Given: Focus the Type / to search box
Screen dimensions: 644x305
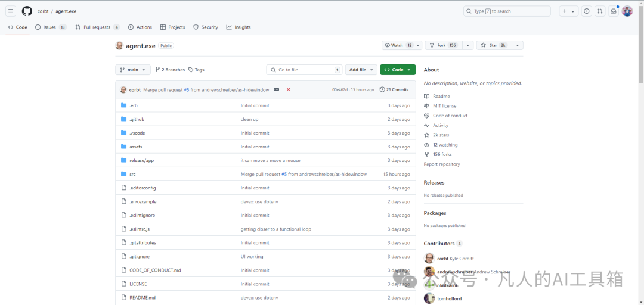Looking at the screenshot, I should pyautogui.click(x=507, y=11).
